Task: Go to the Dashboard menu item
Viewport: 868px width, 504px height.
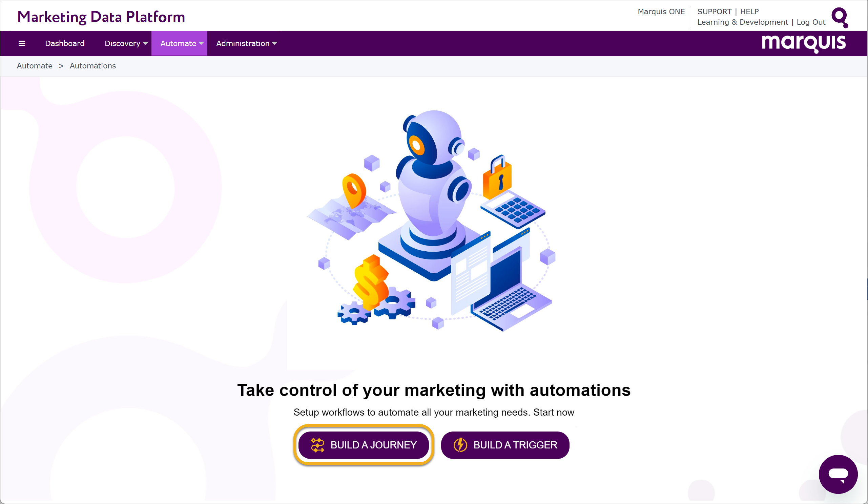Action: tap(65, 43)
